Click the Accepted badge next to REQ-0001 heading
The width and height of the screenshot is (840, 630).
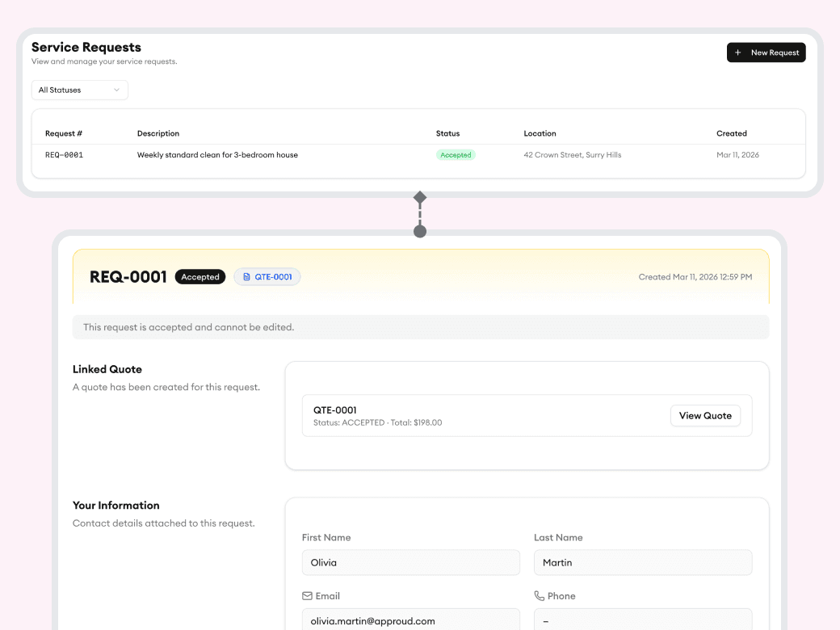click(x=199, y=276)
